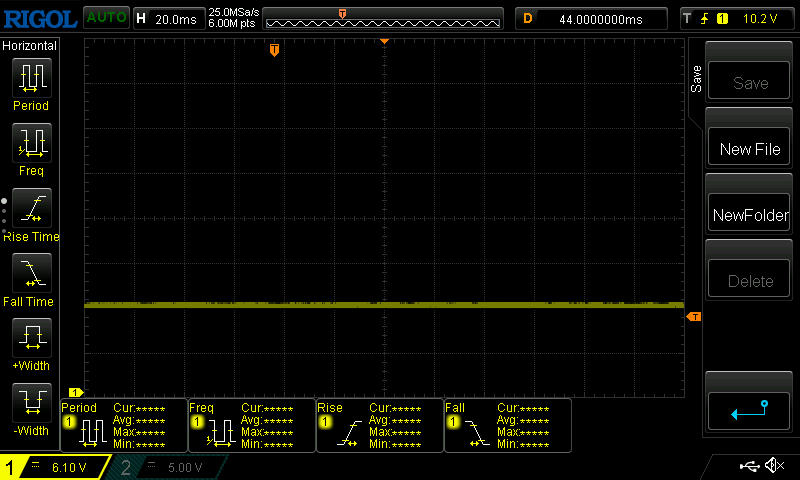The width and height of the screenshot is (800, 480).
Task: Toggle channel 2 at 5.00 V
Action: (168, 467)
